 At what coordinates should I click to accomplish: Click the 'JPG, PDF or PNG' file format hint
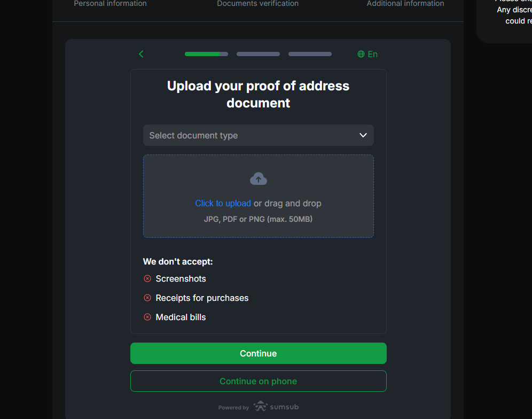(x=258, y=219)
